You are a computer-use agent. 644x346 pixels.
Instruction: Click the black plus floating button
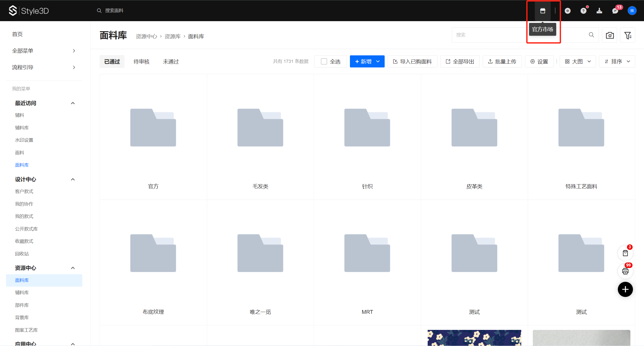pos(625,289)
